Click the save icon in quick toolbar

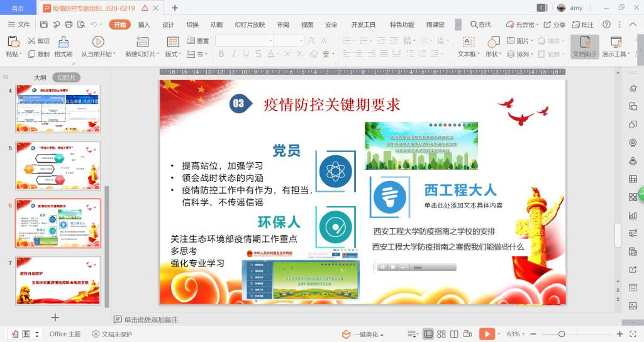(x=44, y=25)
